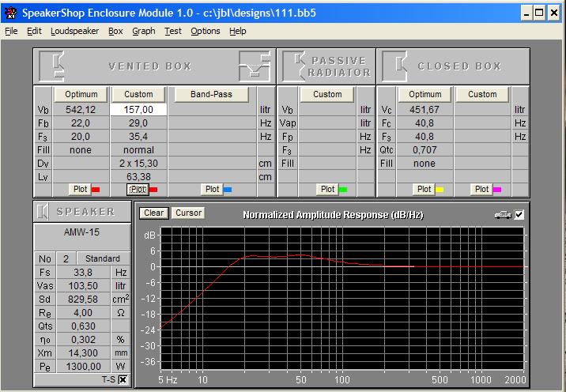Open the Options menu
The image size is (566, 392).
(205, 31)
